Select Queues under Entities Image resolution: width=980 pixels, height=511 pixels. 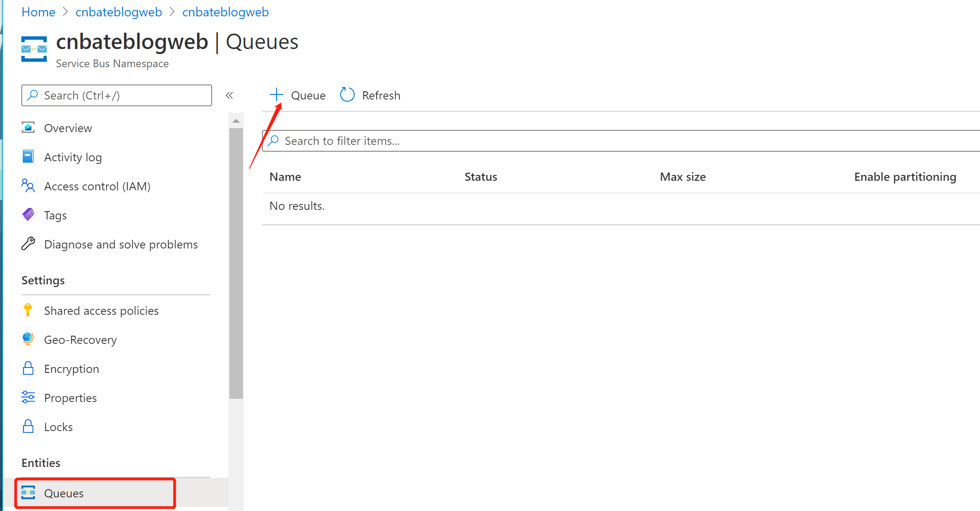tap(116, 493)
